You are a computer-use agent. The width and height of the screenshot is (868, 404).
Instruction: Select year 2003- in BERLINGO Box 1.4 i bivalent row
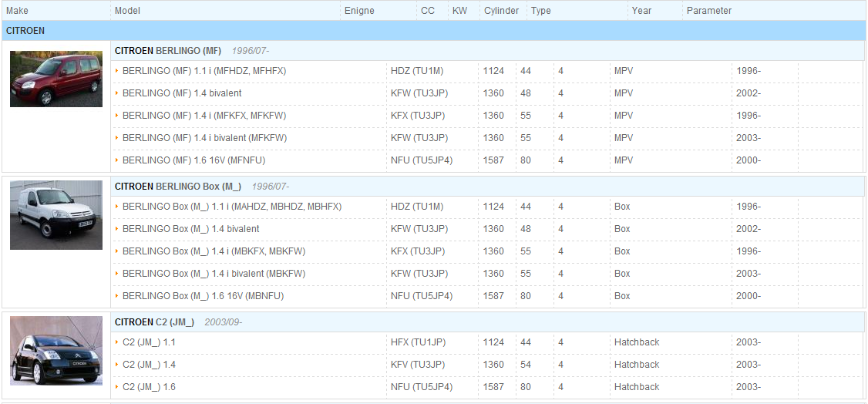[749, 274]
